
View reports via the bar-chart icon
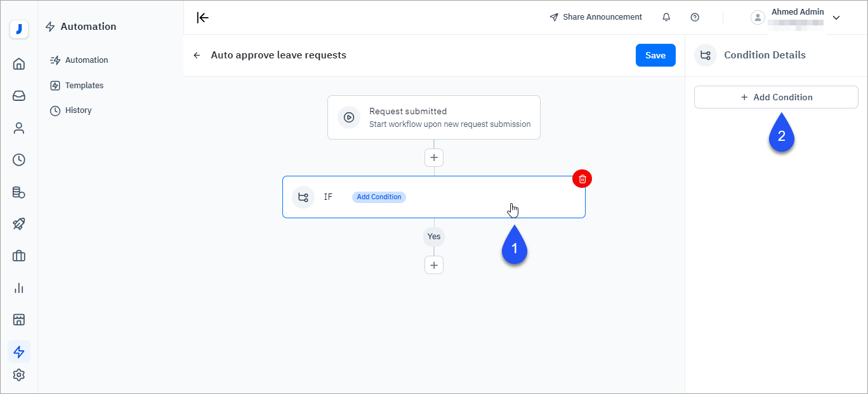pyautogui.click(x=19, y=287)
